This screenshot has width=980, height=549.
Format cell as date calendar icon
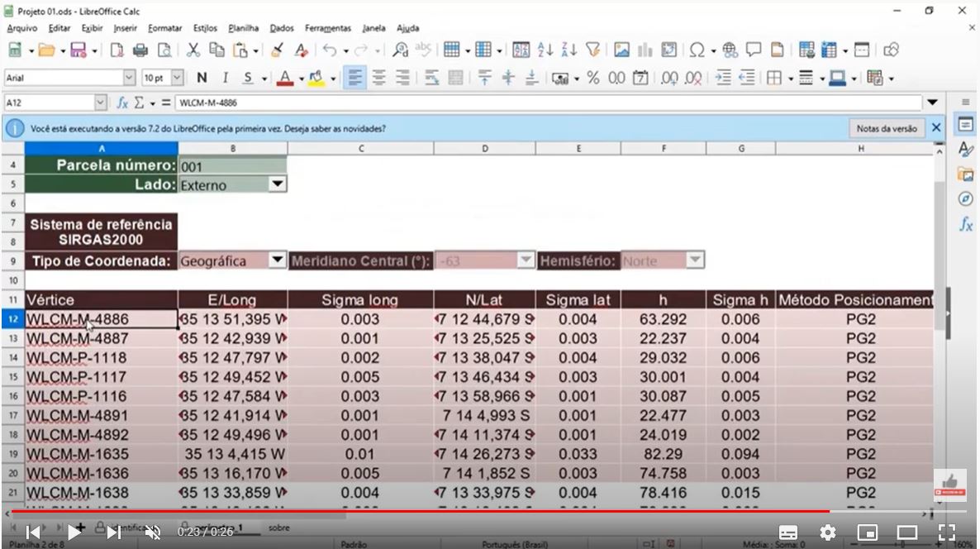tap(640, 79)
